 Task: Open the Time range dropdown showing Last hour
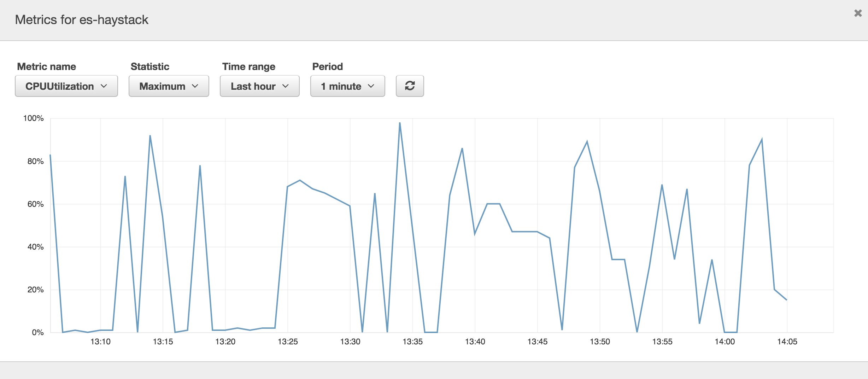click(x=259, y=86)
